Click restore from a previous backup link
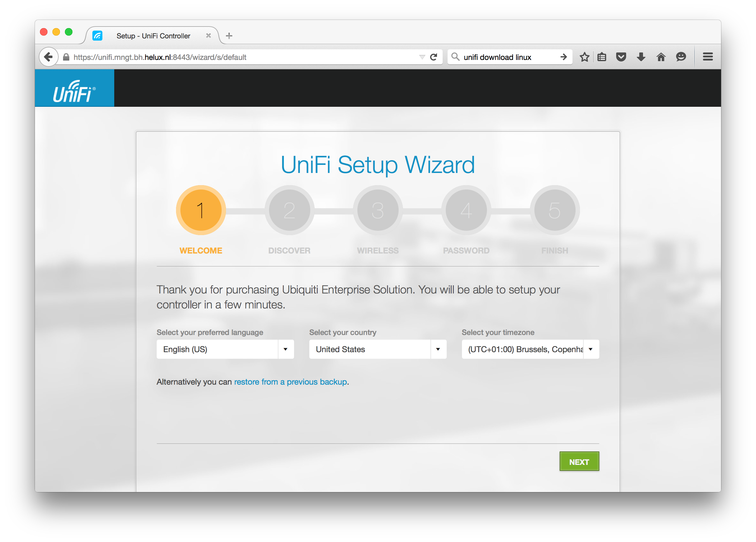 290,382
